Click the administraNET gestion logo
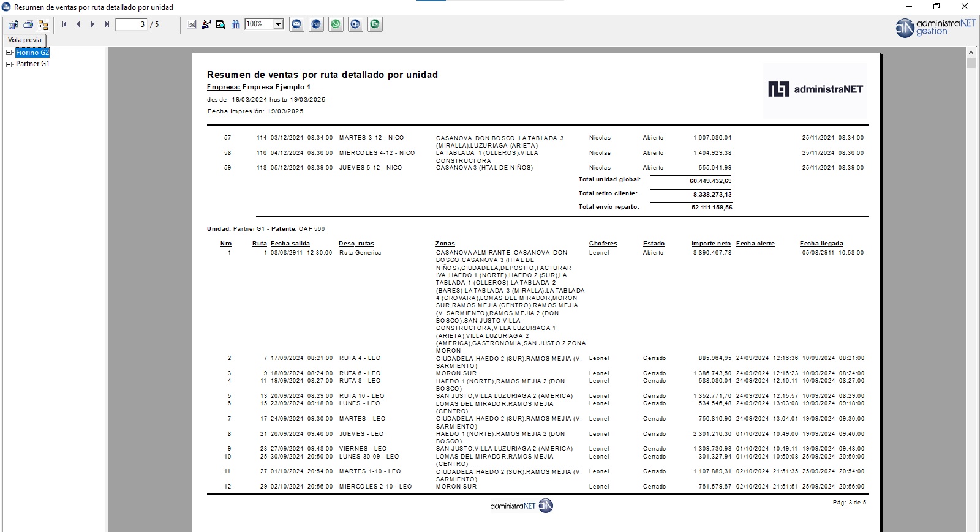The height and width of the screenshot is (532, 980). pyautogui.click(x=936, y=28)
